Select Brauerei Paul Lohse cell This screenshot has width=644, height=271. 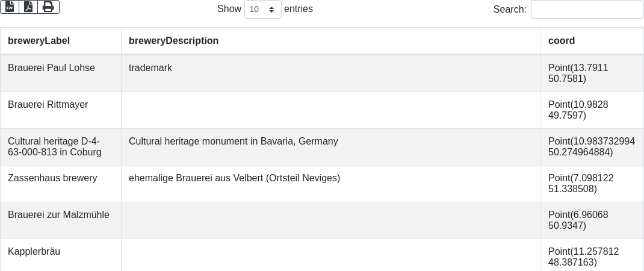tap(61, 73)
